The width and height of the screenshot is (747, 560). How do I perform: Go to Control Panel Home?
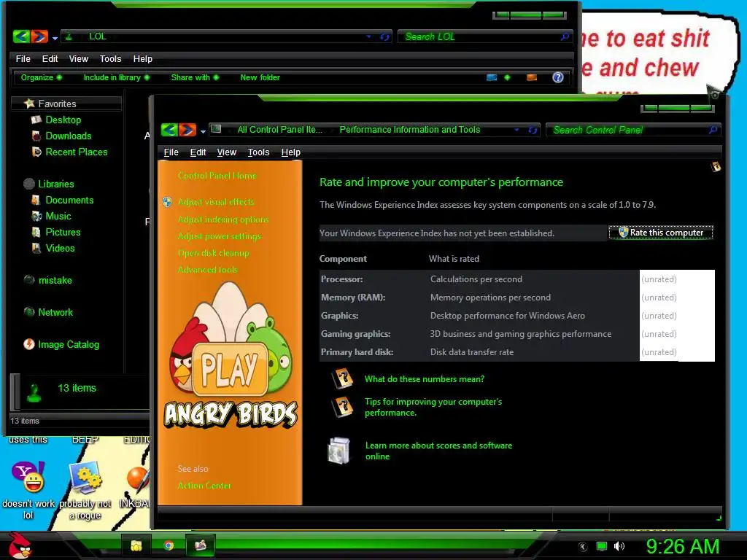click(217, 176)
